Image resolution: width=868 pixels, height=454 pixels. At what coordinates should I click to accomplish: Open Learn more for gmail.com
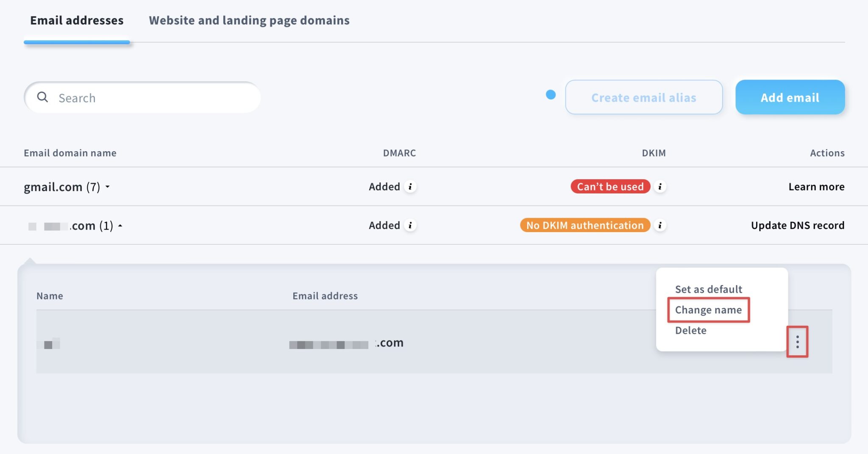[816, 186]
